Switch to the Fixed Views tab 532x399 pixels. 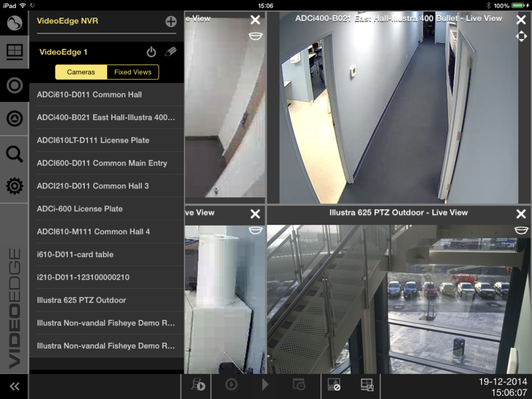point(132,72)
